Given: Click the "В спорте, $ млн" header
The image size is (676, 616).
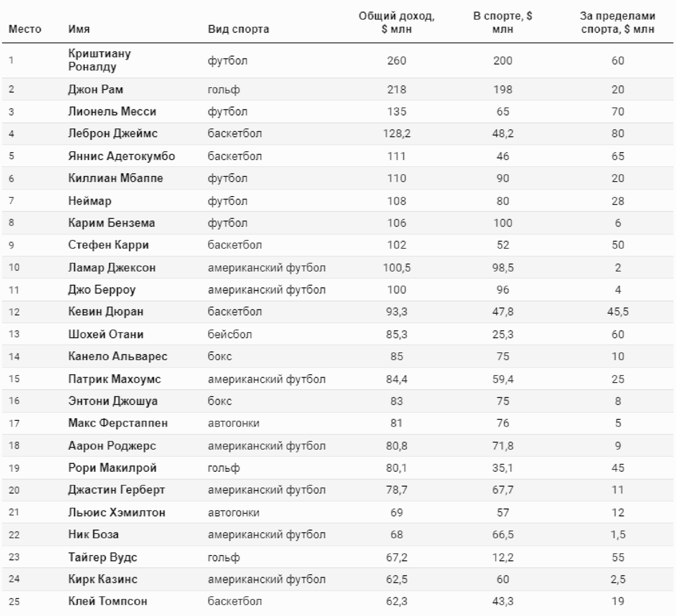Looking at the screenshot, I should coord(502,23).
